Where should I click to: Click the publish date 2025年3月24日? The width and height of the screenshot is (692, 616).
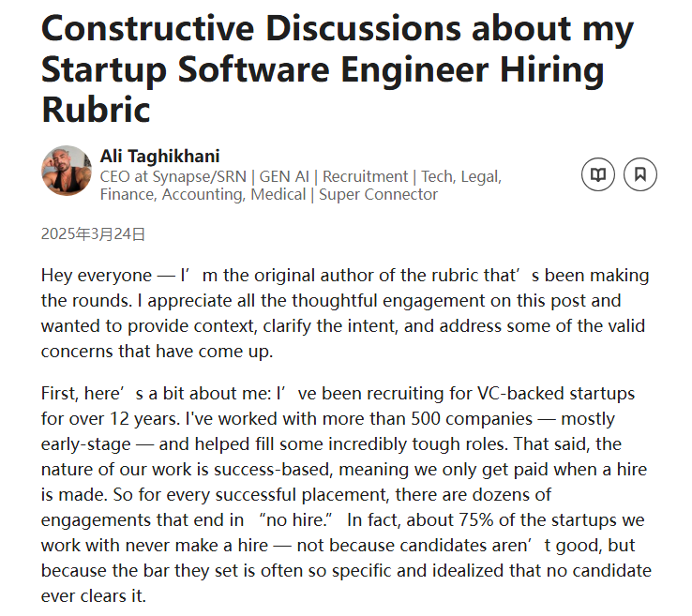coord(93,233)
